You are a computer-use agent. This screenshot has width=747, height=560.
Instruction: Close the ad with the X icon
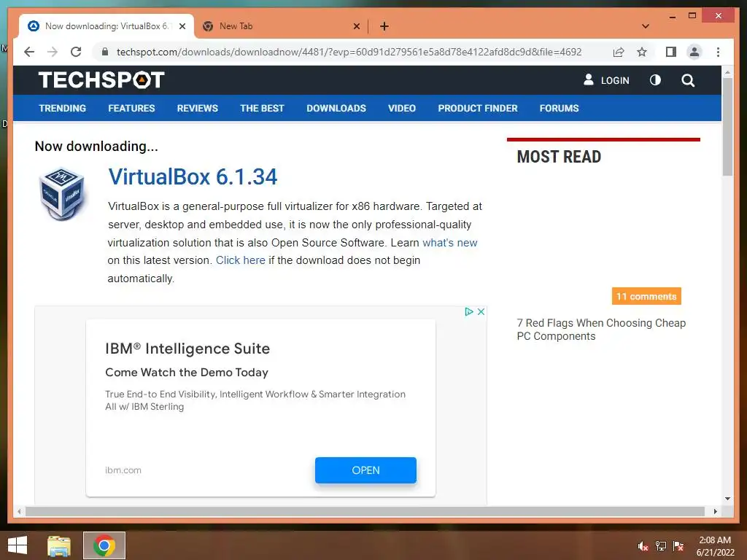click(481, 311)
